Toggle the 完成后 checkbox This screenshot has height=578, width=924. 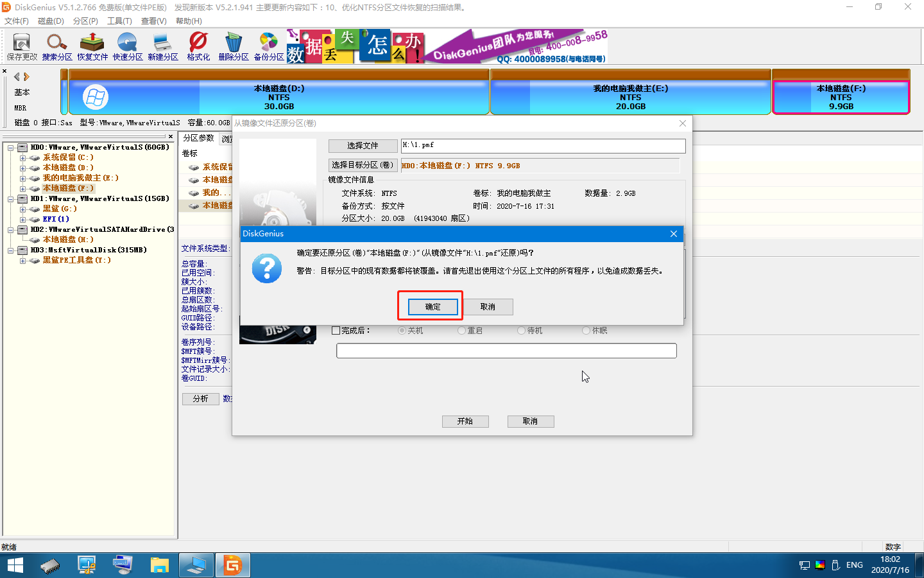click(x=336, y=331)
